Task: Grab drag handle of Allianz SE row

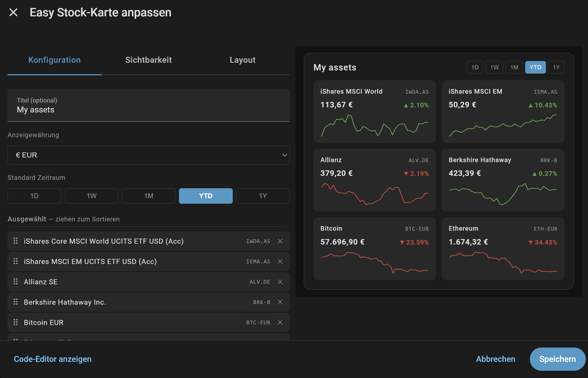Action: tap(15, 281)
